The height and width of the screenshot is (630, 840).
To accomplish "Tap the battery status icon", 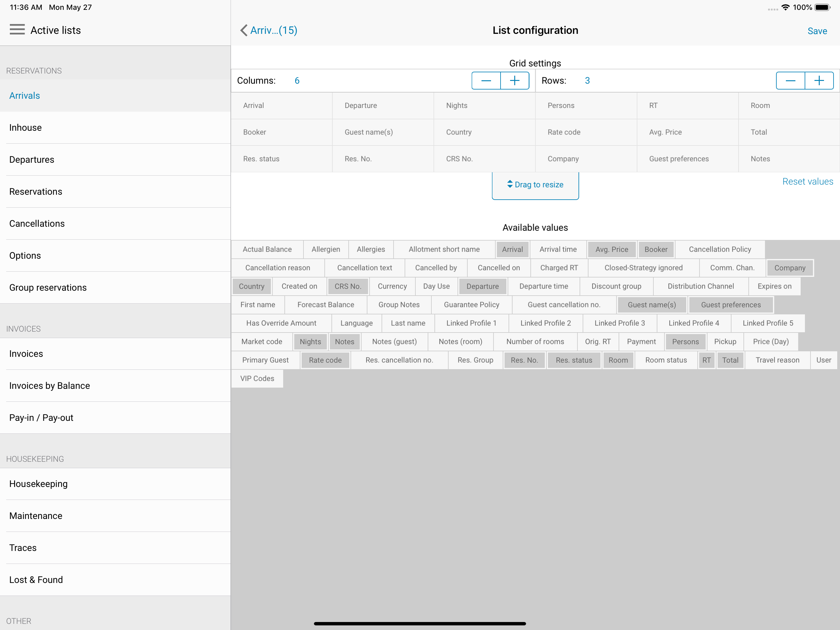I will 822,7.
